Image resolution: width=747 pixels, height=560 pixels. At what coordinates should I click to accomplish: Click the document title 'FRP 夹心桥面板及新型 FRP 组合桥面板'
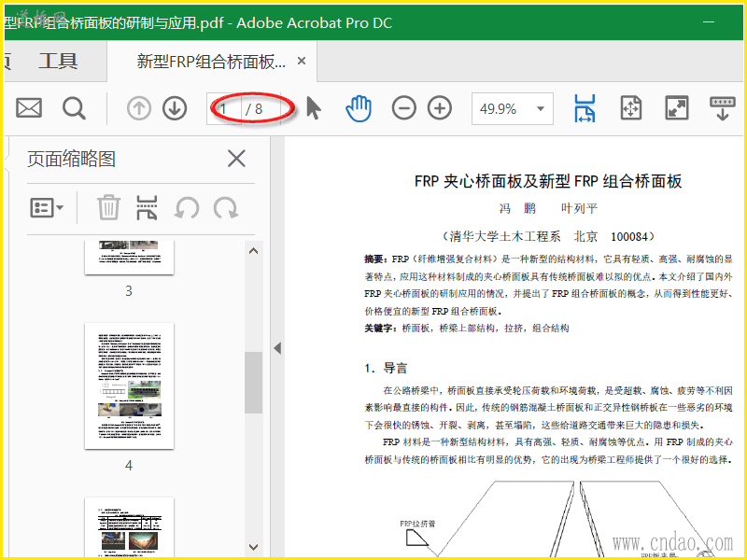[x=548, y=181]
